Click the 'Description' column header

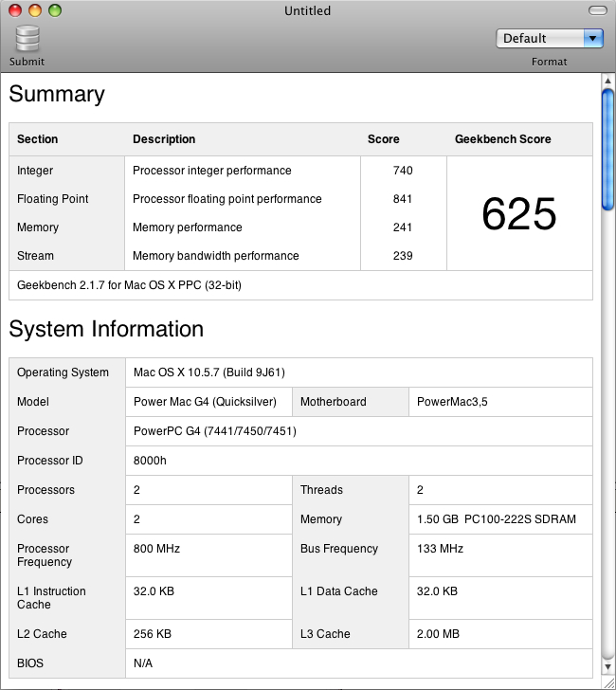[164, 139]
